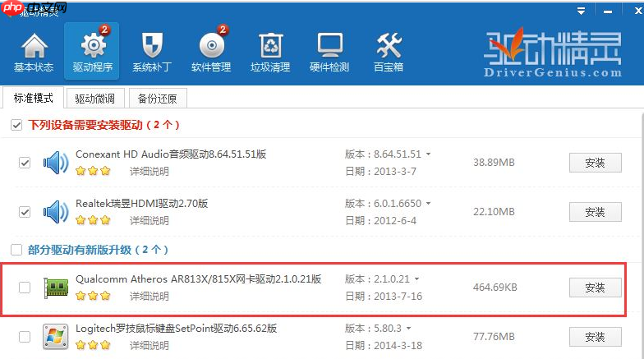
Task: Click the Conexant HD Audio speaker icon
Action: 56,163
